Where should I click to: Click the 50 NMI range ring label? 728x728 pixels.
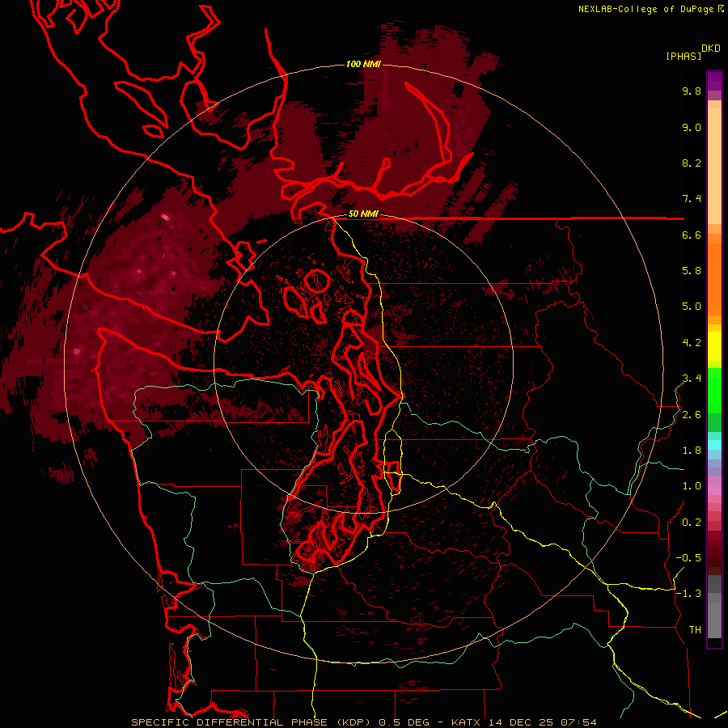tap(363, 214)
